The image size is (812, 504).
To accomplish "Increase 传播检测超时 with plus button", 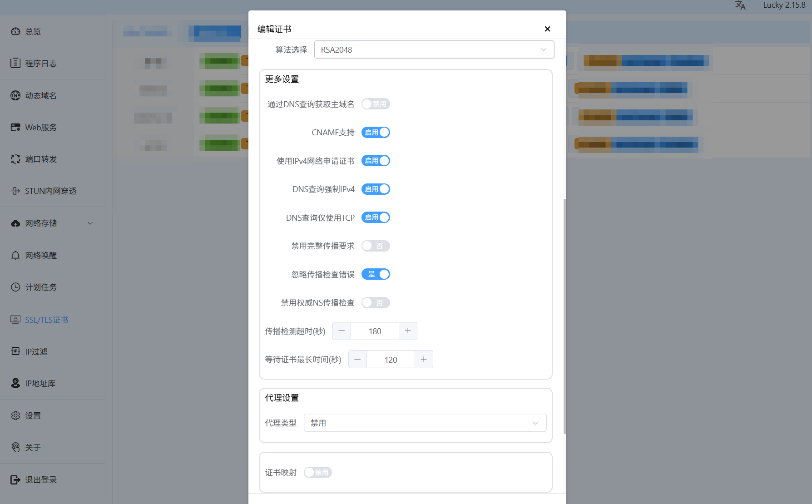I will tap(408, 331).
